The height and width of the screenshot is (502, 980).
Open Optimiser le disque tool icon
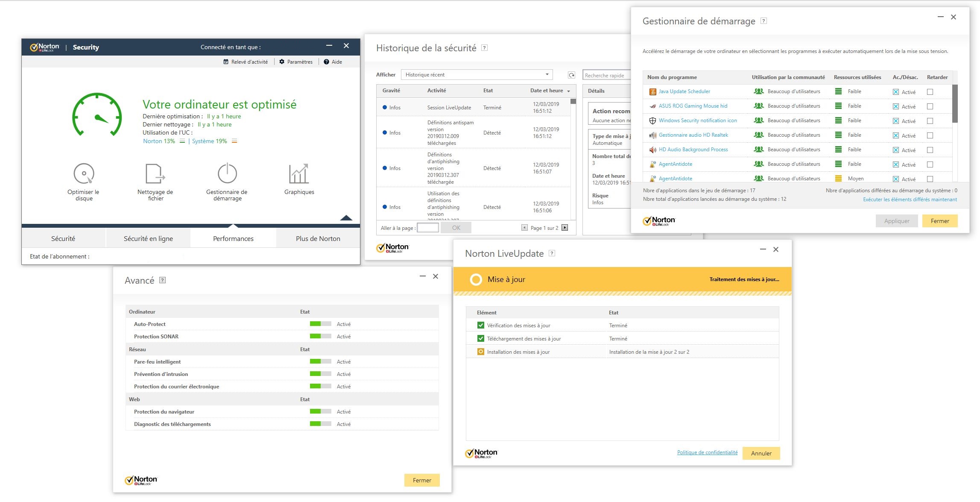click(84, 173)
